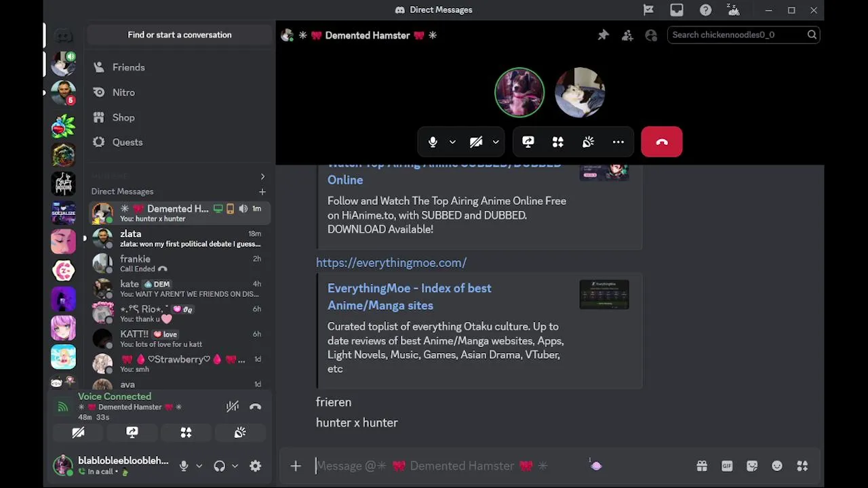The image size is (868, 488).
Task: Find or start a conversation box
Action: click(x=180, y=35)
